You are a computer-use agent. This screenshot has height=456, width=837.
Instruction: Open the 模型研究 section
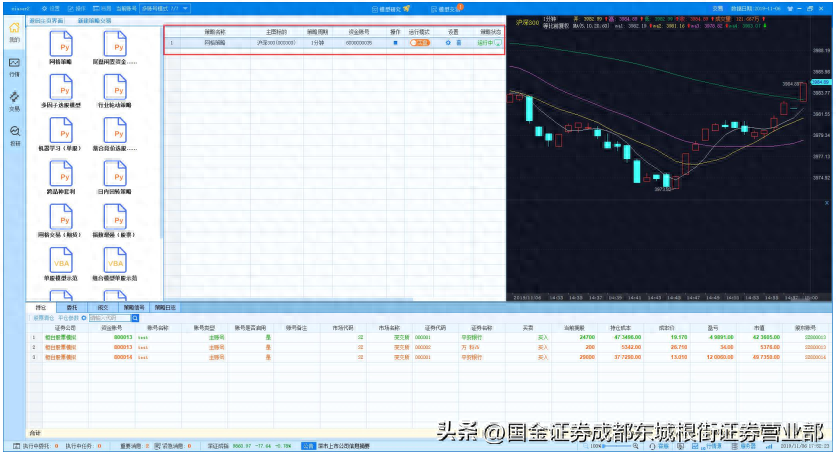(x=391, y=9)
